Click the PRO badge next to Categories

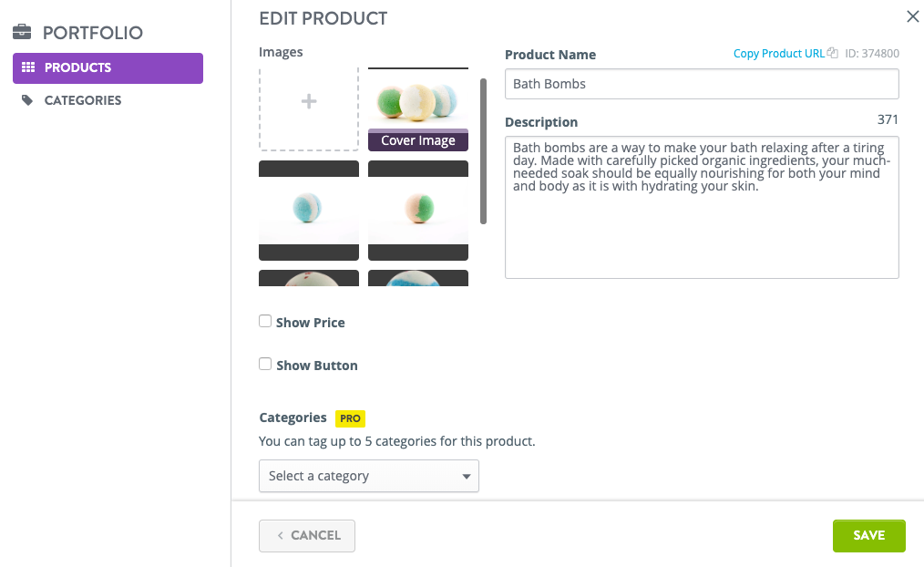pyautogui.click(x=350, y=418)
